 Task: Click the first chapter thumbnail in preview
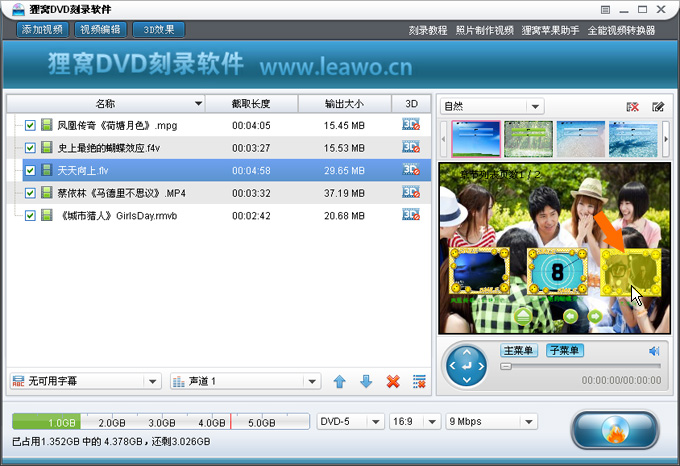pyautogui.click(x=479, y=270)
